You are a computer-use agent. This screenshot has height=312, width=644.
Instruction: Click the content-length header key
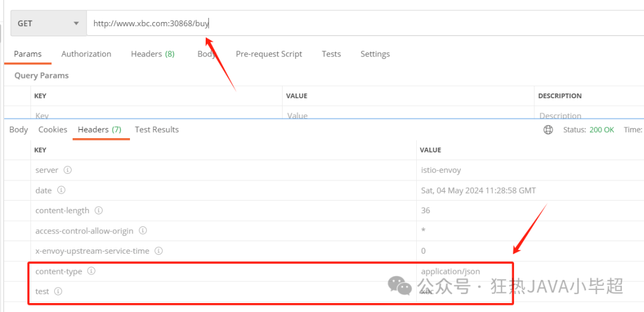(x=63, y=211)
